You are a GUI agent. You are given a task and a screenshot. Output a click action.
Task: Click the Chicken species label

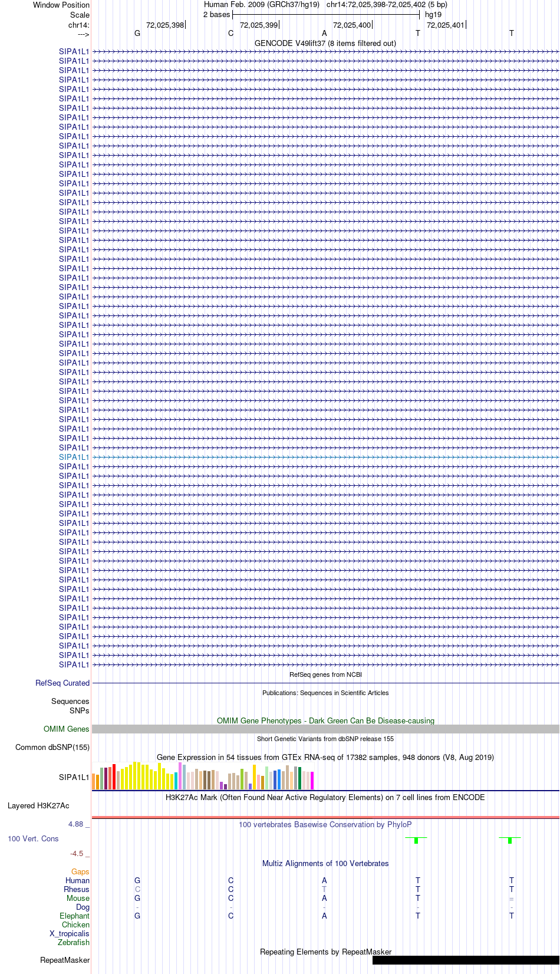tap(76, 924)
